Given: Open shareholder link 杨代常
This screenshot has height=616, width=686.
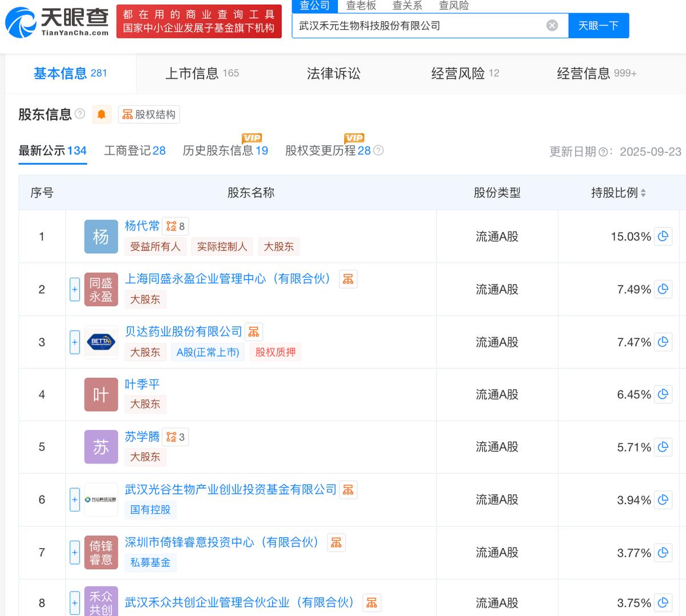Looking at the screenshot, I should [142, 226].
